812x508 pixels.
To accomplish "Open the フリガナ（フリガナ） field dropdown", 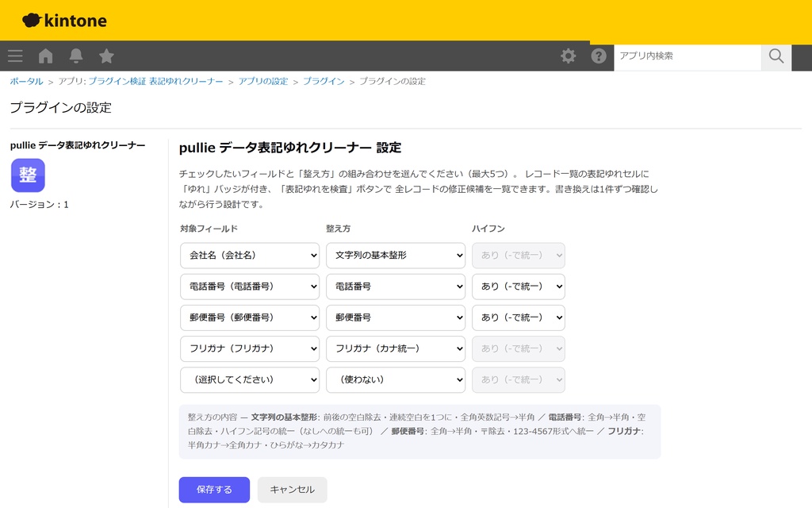I will click(x=250, y=349).
